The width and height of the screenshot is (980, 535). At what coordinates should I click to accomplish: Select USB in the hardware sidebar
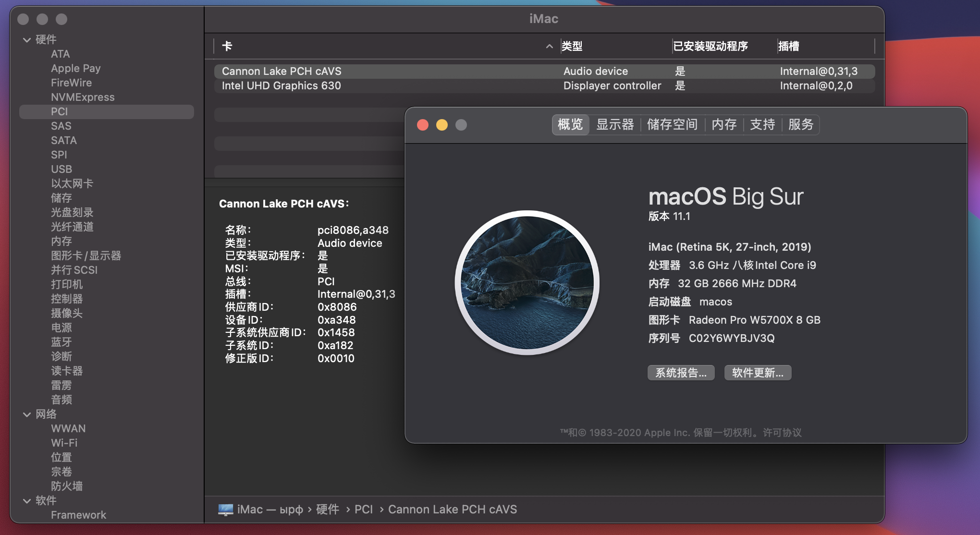pyautogui.click(x=61, y=169)
